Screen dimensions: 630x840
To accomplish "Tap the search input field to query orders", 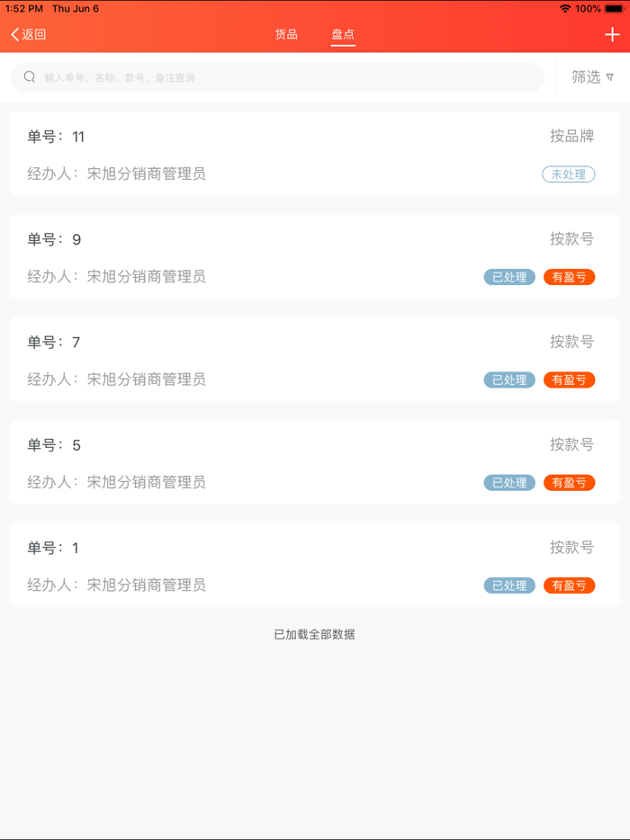I will pos(270,77).
